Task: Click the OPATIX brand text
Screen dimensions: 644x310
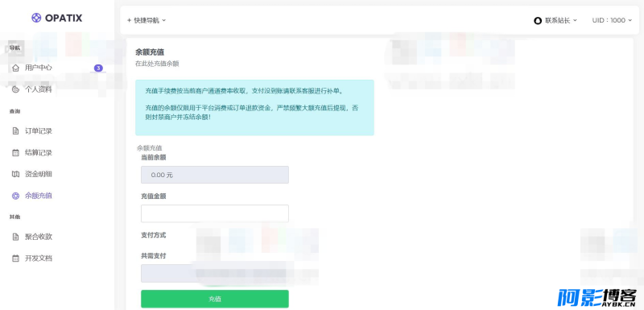Action: (64, 18)
